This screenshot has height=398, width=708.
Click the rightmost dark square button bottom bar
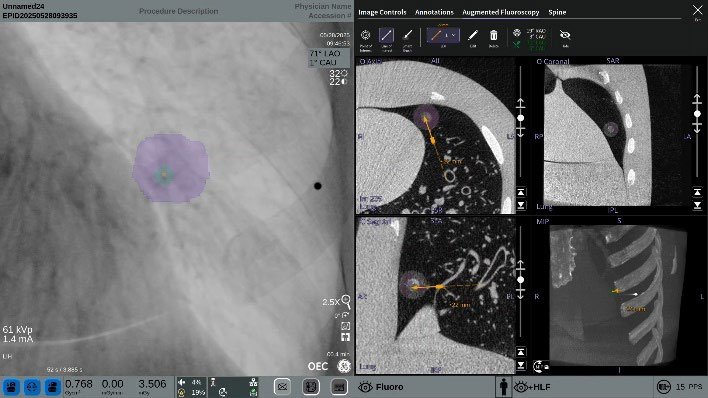tap(339, 387)
